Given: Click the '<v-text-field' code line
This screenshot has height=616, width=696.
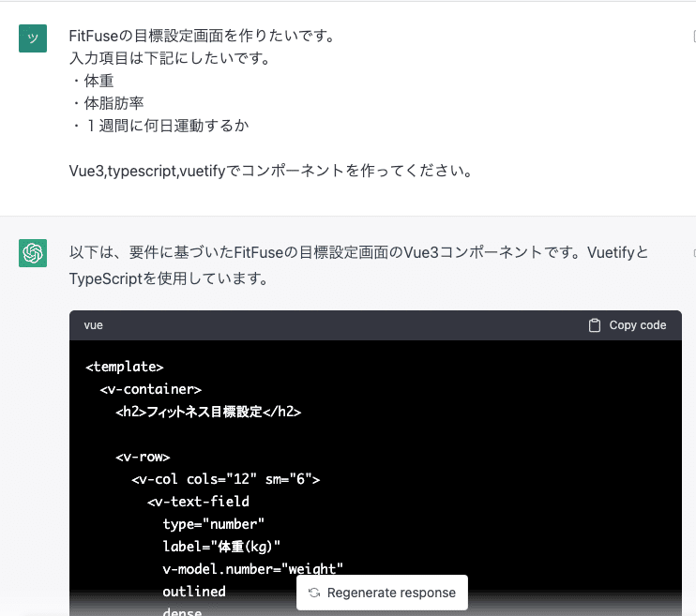Looking at the screenshot, I should [x=199, y=502].
